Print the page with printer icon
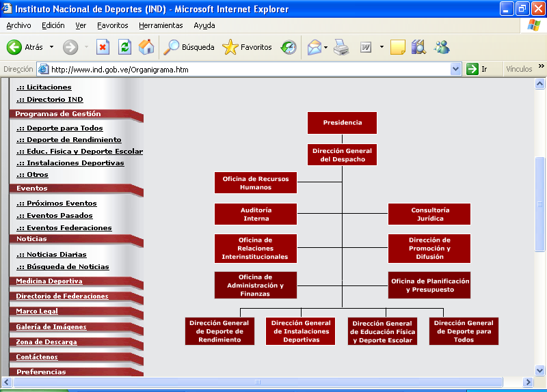 click(341, 47)
